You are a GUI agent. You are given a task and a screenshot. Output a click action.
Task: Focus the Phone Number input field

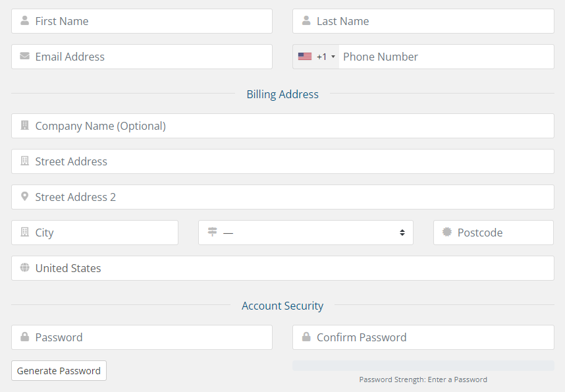coord(445,57)
